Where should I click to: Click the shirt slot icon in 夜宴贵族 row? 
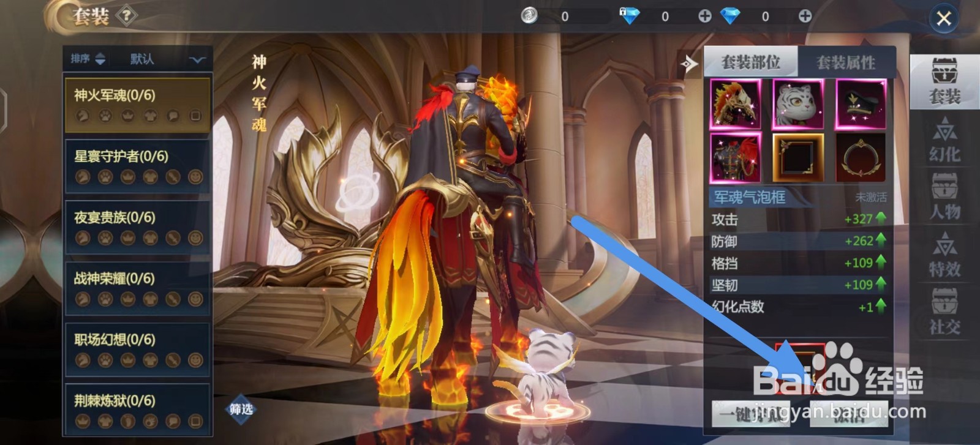pyautogui.click(x=151, y=237)
